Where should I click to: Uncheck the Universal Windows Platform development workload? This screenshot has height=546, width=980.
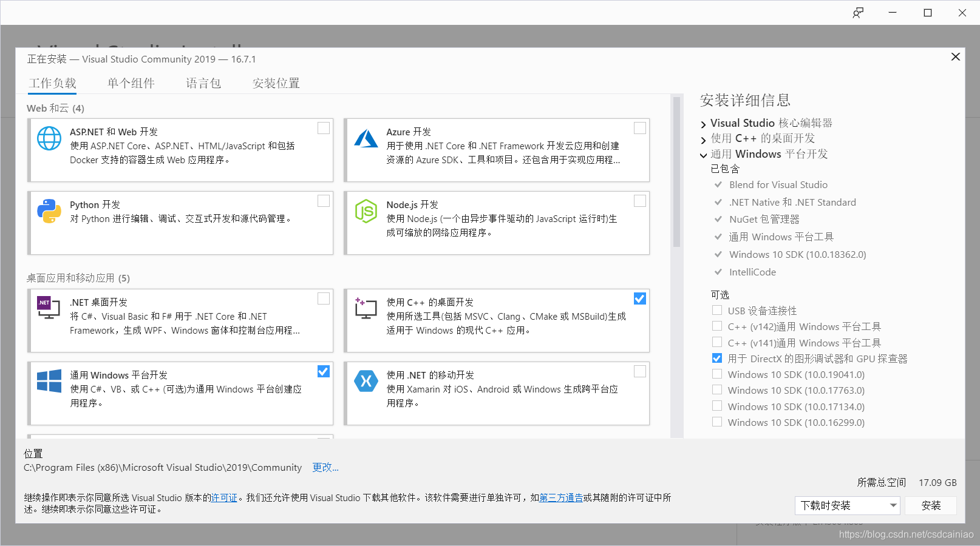[x=324, y=371]
